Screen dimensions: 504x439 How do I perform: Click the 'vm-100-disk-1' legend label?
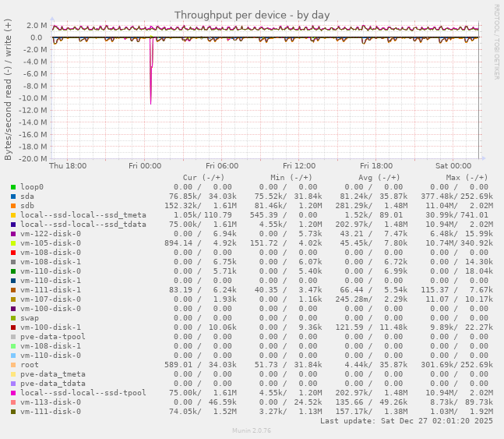pos(51,327)
